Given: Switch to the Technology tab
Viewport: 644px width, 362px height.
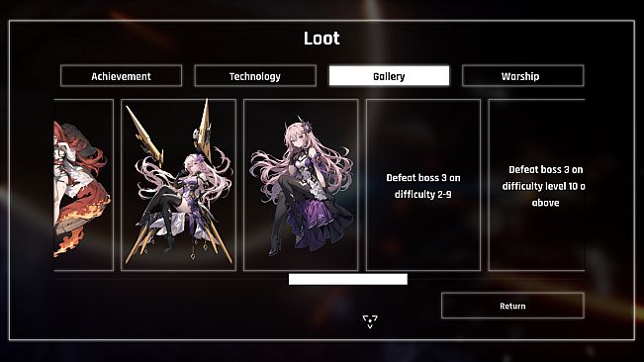Looking at the screenshot, I should click(x=255, y=76).
